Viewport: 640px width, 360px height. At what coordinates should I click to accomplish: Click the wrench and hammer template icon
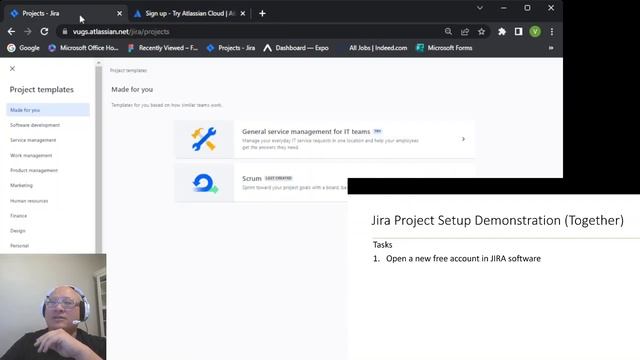point(204,139)
